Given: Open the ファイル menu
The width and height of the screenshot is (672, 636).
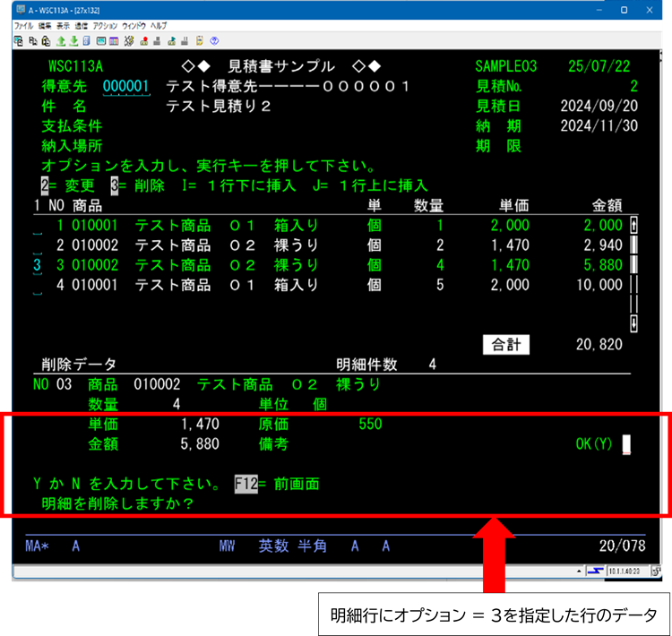Looking at the screenshot, I should point(24,27).
